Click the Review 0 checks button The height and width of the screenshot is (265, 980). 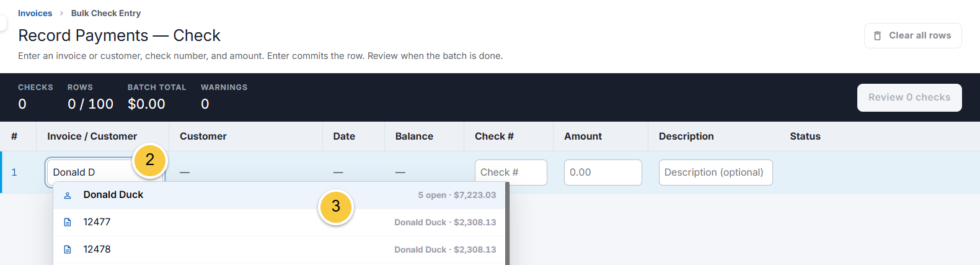pyautogui.click(x=909, y=97)
